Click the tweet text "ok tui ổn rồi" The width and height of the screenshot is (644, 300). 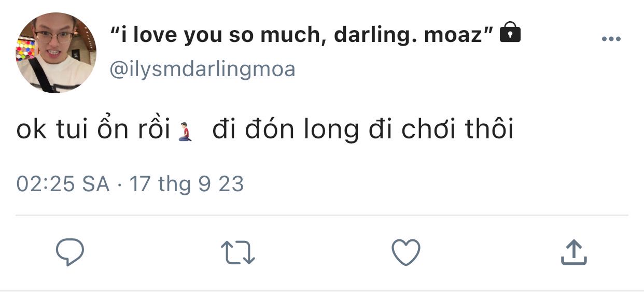93,130
